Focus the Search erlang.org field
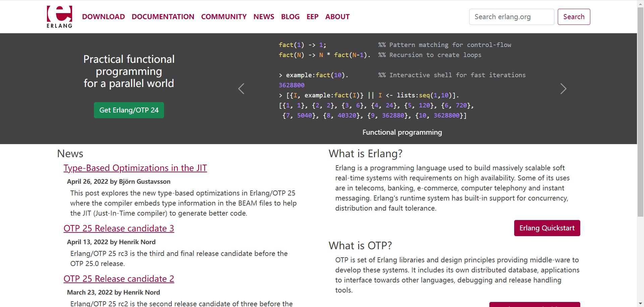 512,17
